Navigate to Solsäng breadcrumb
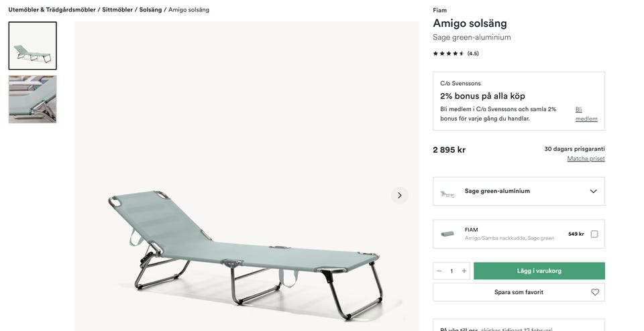The height and width of the screenshot is (331, 644). tap(150, 10)
